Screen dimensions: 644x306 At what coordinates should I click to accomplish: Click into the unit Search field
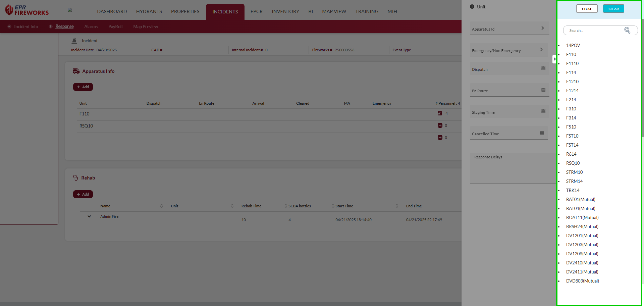coord(594,31)
